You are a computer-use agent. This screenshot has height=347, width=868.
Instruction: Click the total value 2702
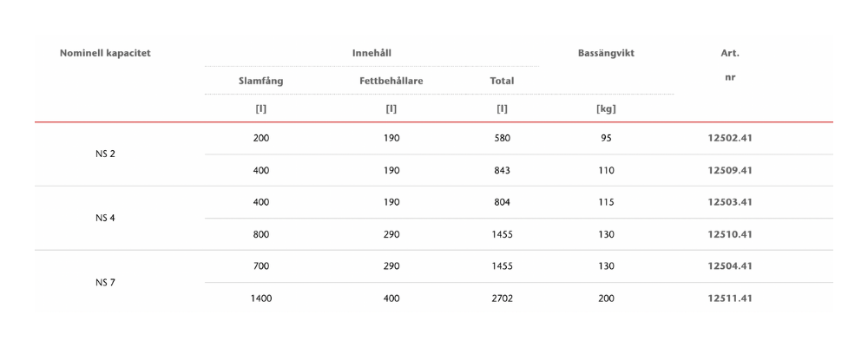click(502, 298)
